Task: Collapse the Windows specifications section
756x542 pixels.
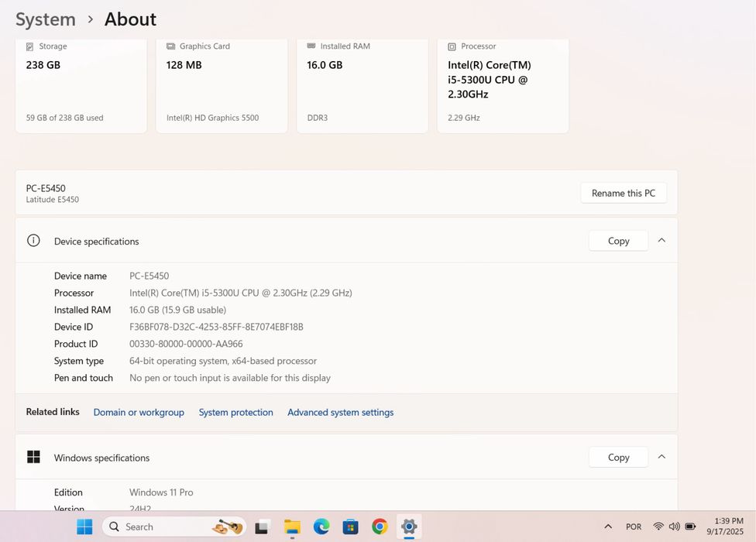Action: coord(661,457)
